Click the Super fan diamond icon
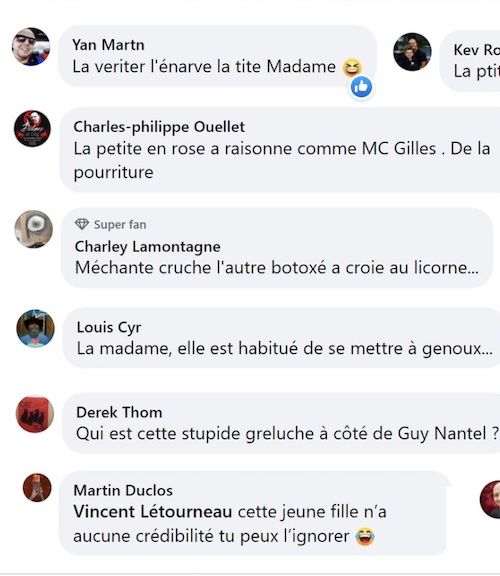Viewport: 500px width, 576px height. (x=82, y=224)
